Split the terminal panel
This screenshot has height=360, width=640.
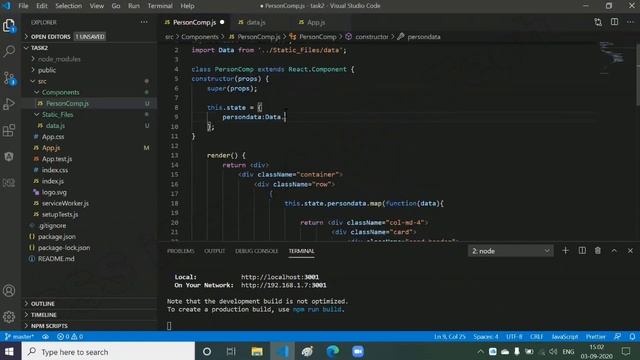(582, 251)
